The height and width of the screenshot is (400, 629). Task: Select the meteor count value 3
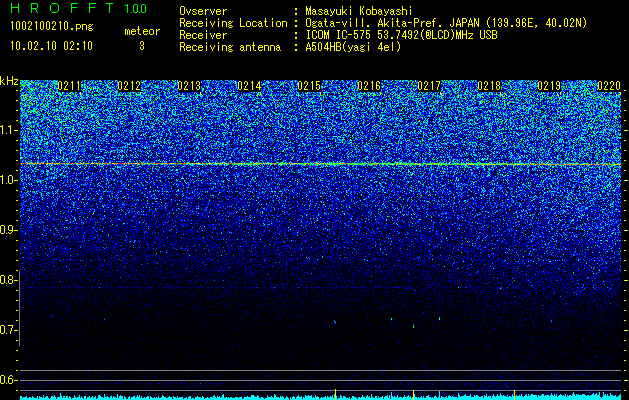[x=142, y=46]
